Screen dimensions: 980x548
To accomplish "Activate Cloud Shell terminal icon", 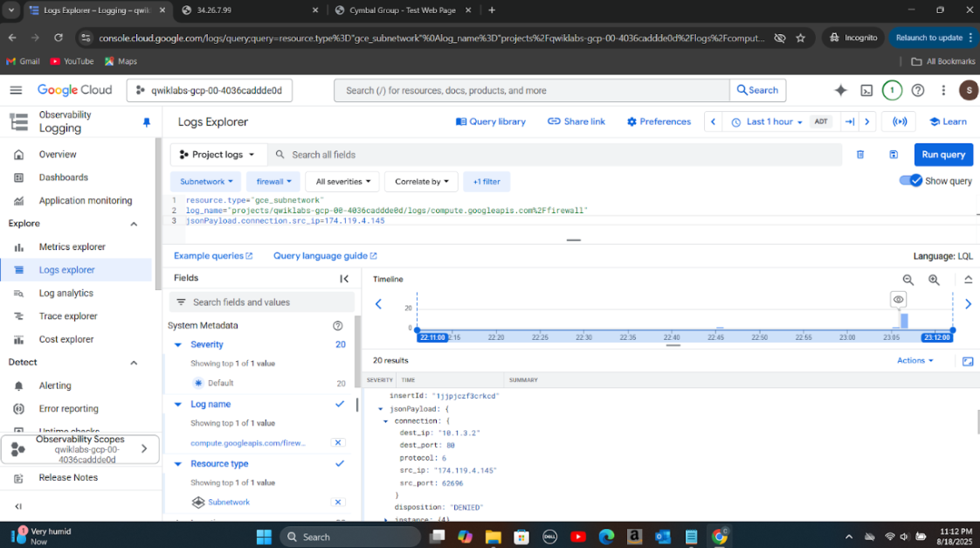I will [866, 90].
